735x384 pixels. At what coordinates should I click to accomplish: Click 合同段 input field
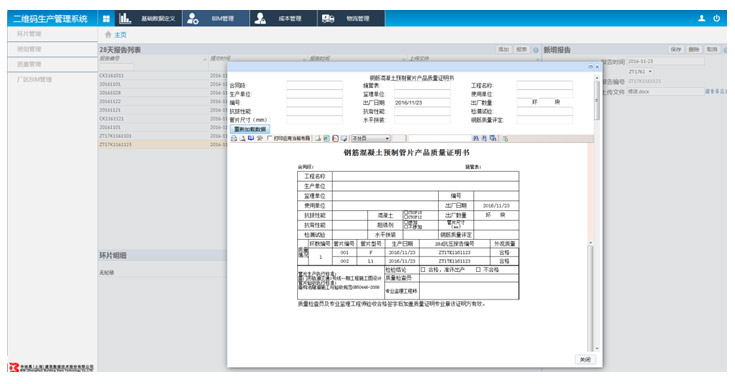[315, 85]
